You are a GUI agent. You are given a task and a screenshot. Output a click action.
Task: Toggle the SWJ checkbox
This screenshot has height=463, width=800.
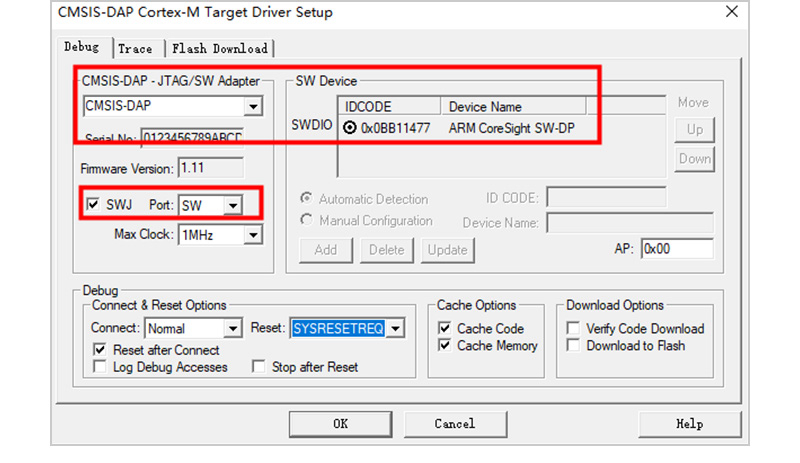click(94, 205)
